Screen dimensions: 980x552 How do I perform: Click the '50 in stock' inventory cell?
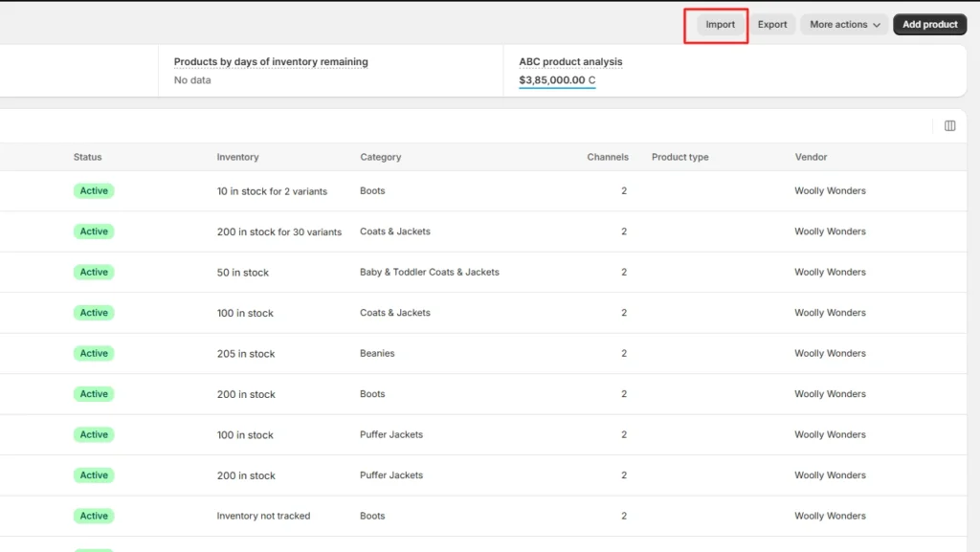coord(242,273)
